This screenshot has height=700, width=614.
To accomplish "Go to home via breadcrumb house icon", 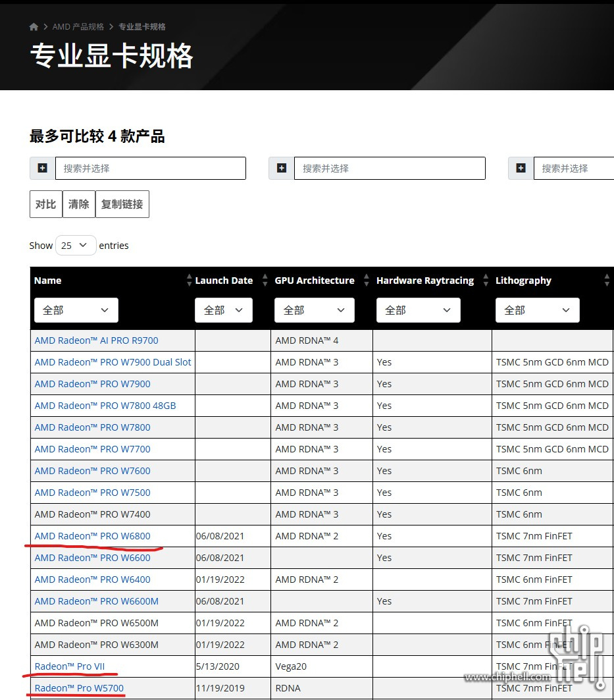I will (x=34, y=27).
